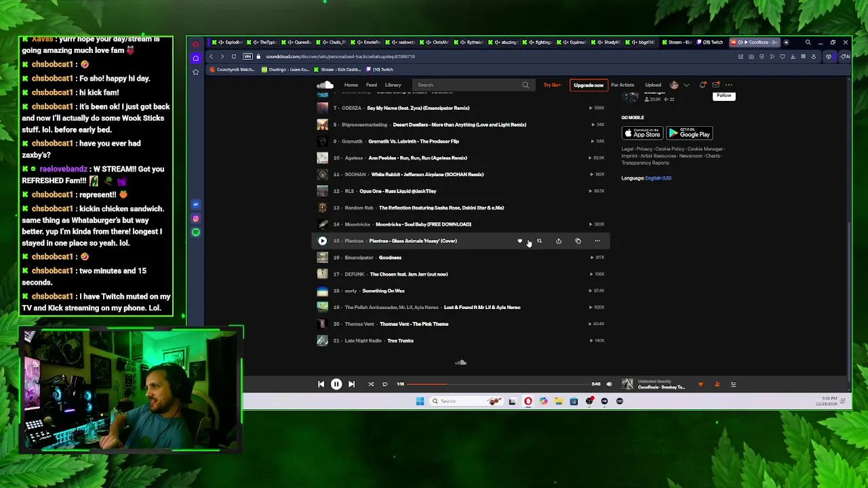Open the now-playing track artwork
Viewport: 868px width, 488px height.
[x=627, y=384]
